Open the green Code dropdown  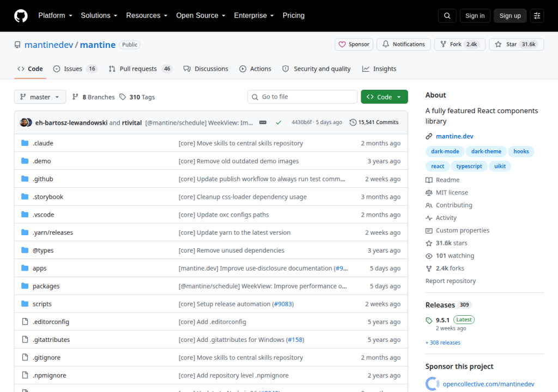(x=384, y=97)
